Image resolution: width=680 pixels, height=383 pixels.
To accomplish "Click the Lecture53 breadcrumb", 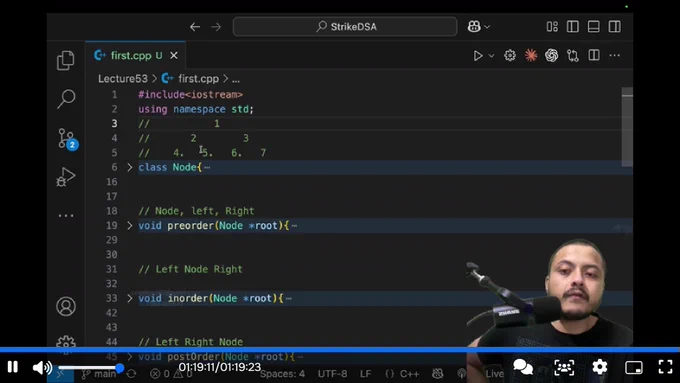I will point(123,79).
